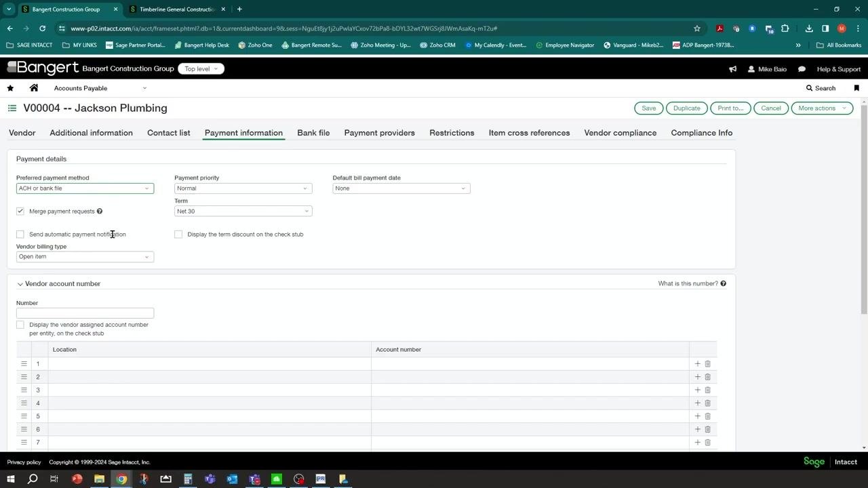Viewport: 868px width, 488px height.
Task: Click the Save button
Action: [649, 108]
